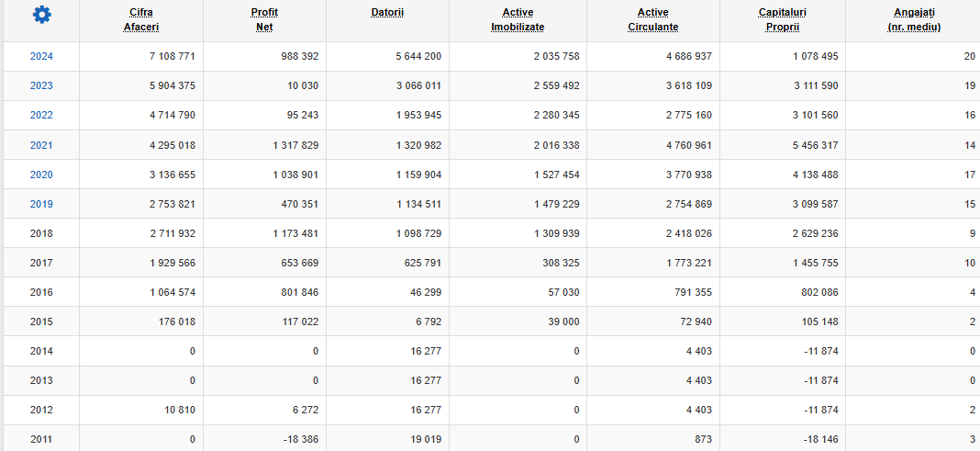Click the Active Circulante column header
The width and height of the screenshot is (980, 451).
(653, 20)
